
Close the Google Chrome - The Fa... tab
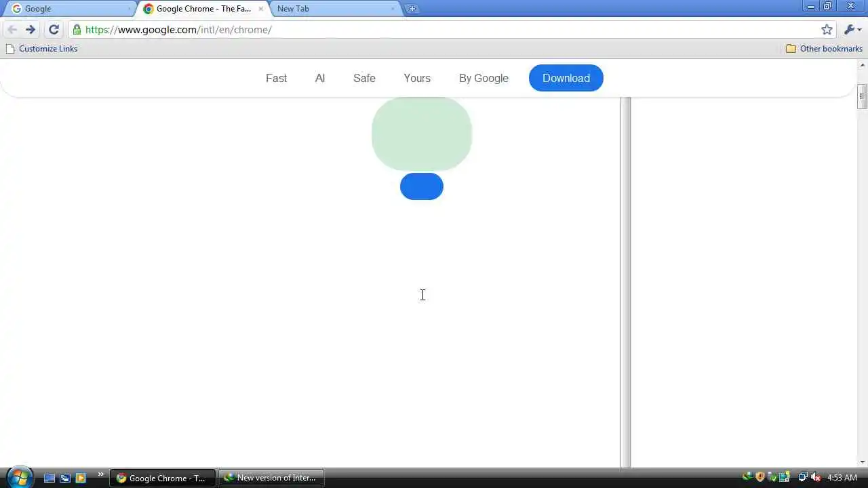(x=260, y=9)
